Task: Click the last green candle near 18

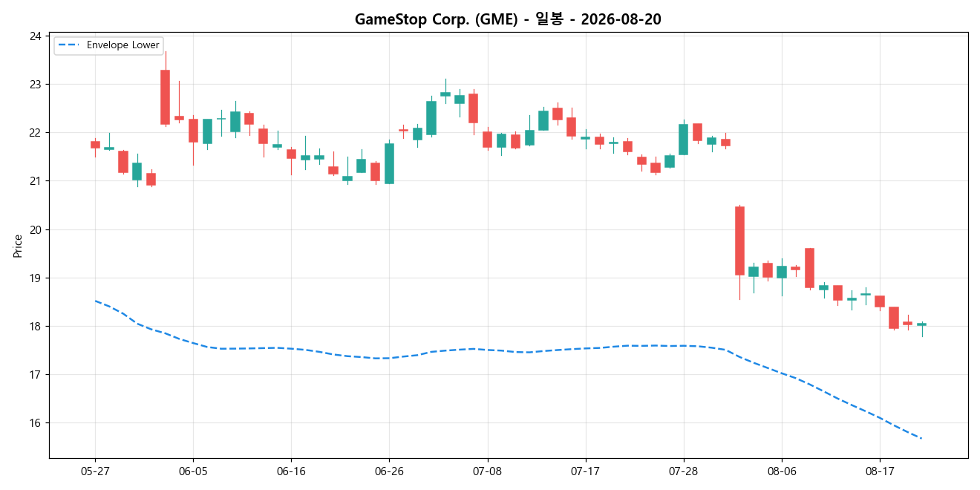Action: (x=921, y=324)
